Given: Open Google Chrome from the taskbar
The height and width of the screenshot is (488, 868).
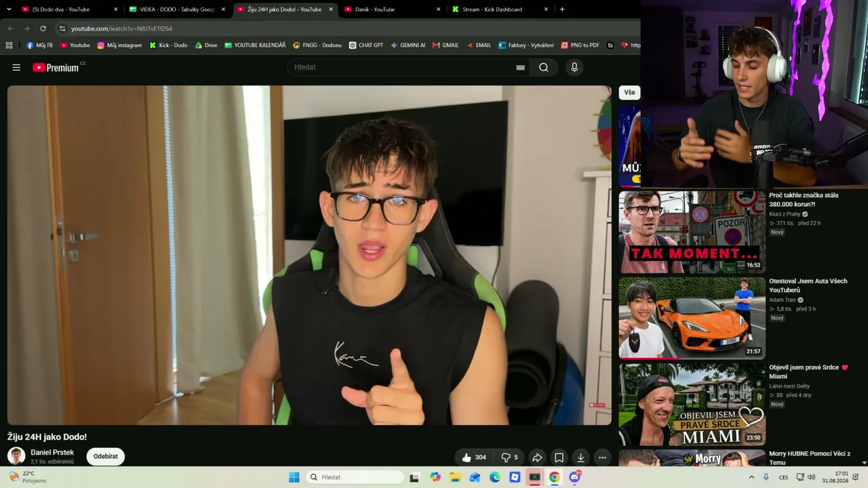Looking at the screenshot, I should click(555, 477).
